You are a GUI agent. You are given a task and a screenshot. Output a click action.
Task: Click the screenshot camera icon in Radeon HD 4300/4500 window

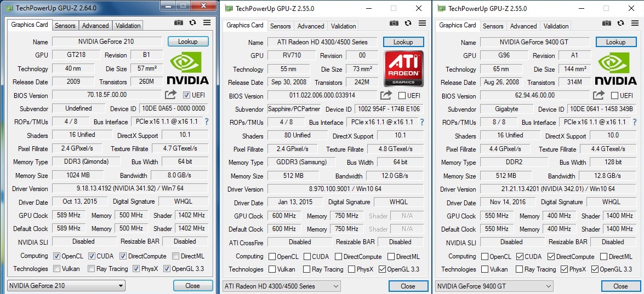394,24
